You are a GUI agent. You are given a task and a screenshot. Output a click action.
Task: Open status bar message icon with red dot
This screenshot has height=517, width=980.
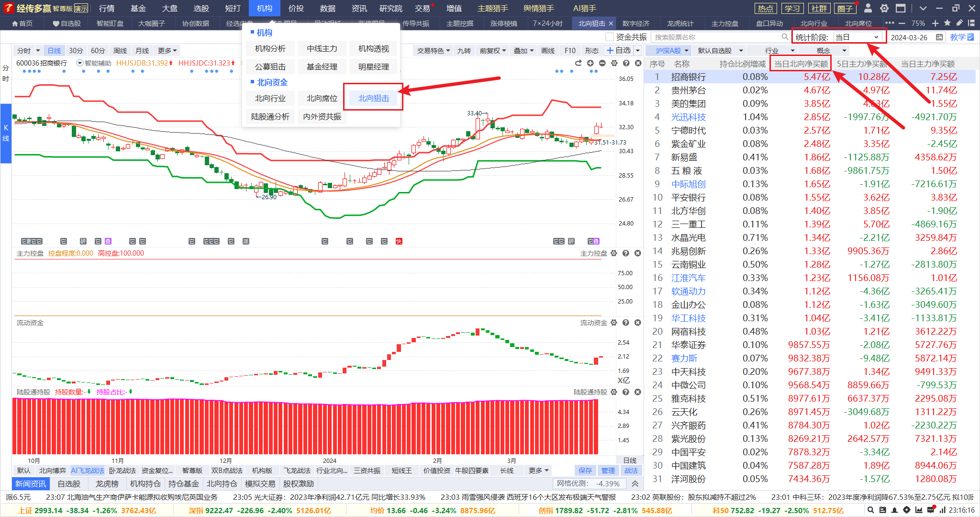point(931,510)
